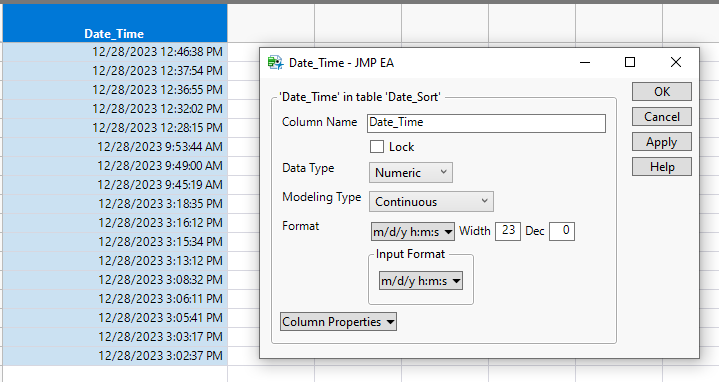719x382 pixels.
Task: Select the cell 12/28/2023 3:02:37 PM
Action: (x=115, y=355)
